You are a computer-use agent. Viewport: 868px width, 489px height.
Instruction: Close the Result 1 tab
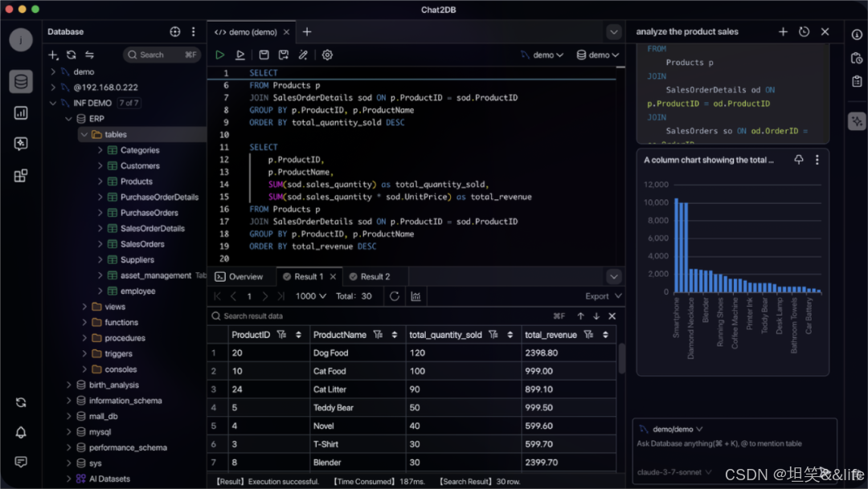click(333, 276)
